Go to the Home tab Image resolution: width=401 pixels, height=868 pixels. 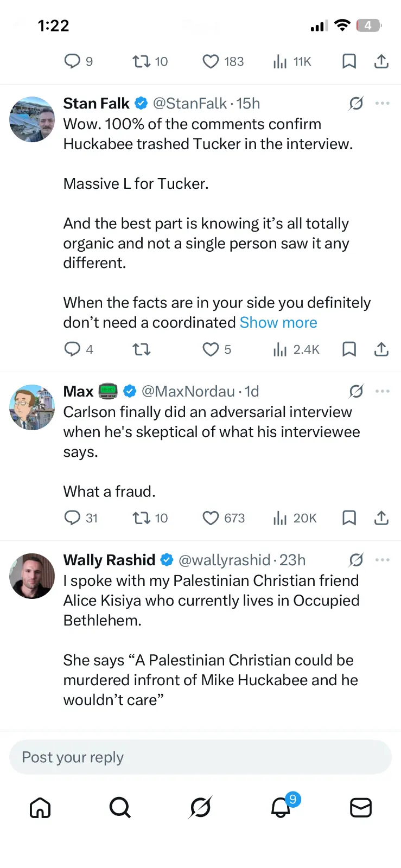[40, 808]
